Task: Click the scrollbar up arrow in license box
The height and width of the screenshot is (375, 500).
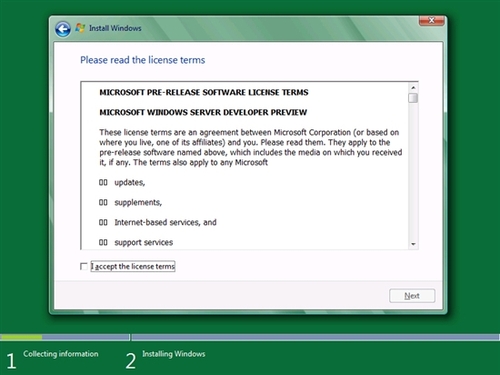Action: 413,88
